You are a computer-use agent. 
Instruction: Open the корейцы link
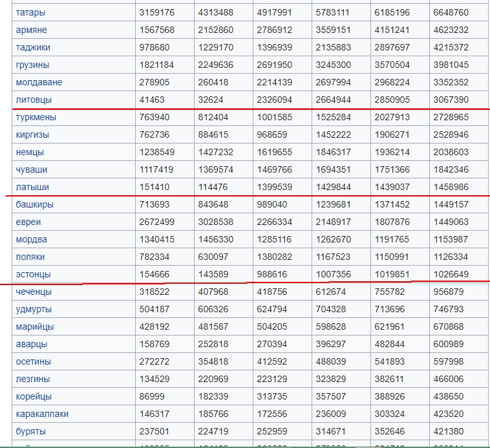pos(34,397)
